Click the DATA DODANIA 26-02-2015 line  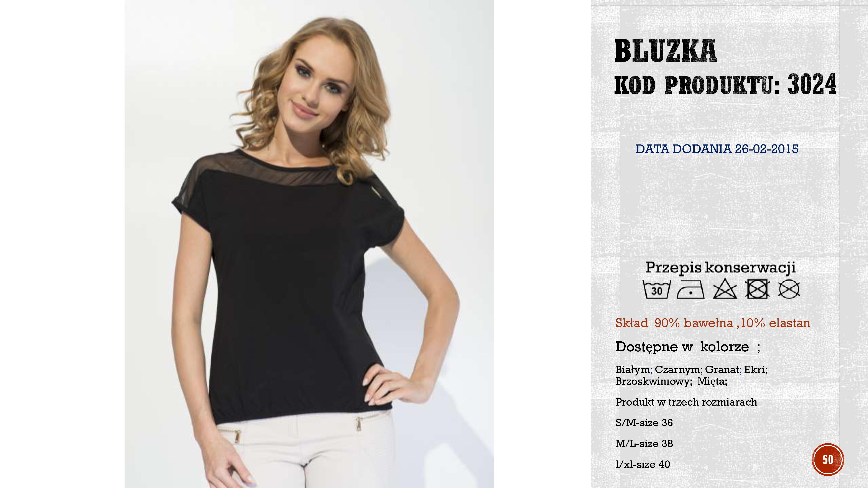(717, 149)
